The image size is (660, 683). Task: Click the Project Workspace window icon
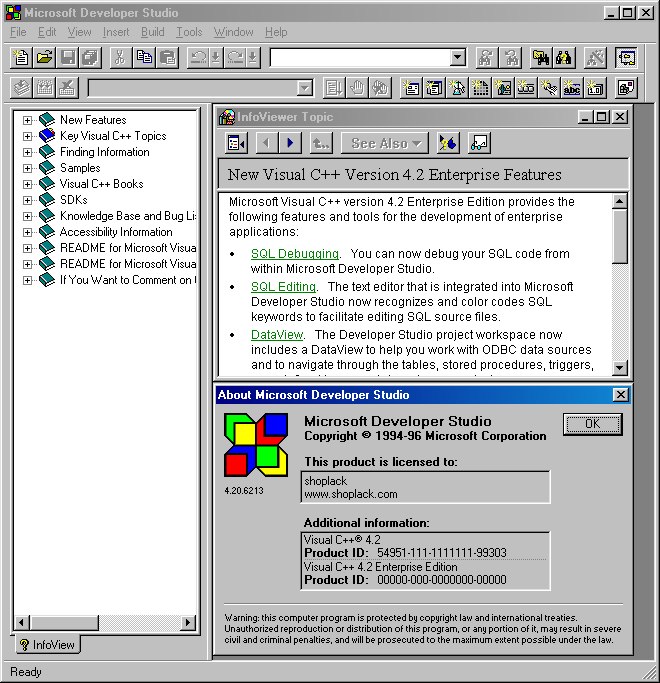coord(626,57)
